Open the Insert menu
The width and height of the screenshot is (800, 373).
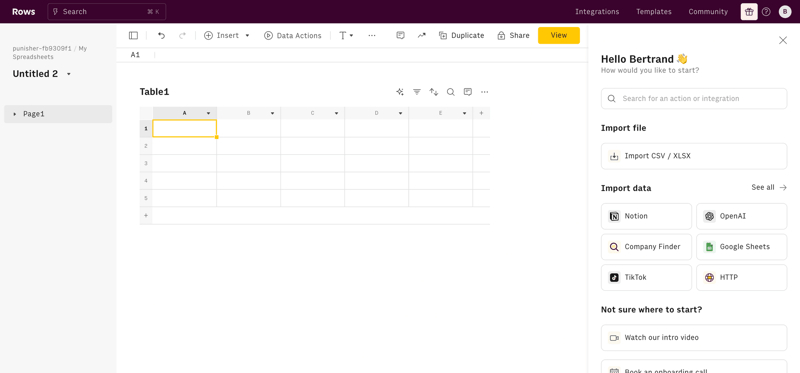click(227, 35)
